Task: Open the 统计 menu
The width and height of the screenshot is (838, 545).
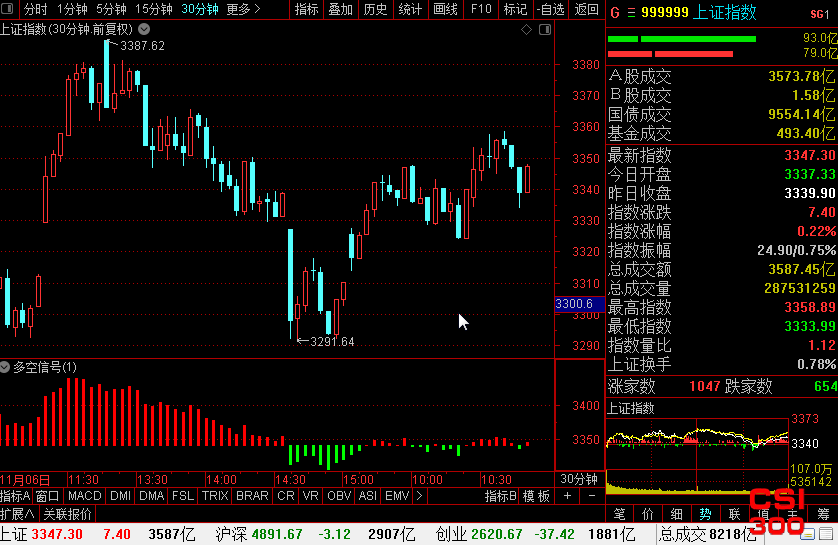Action: point(410,9)
